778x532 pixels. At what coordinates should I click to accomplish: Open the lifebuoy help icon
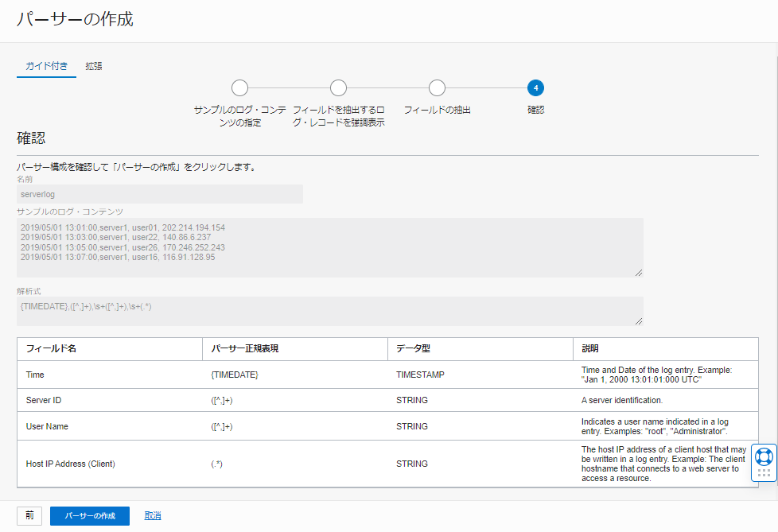pyautogui.click(x=764, y=456)
